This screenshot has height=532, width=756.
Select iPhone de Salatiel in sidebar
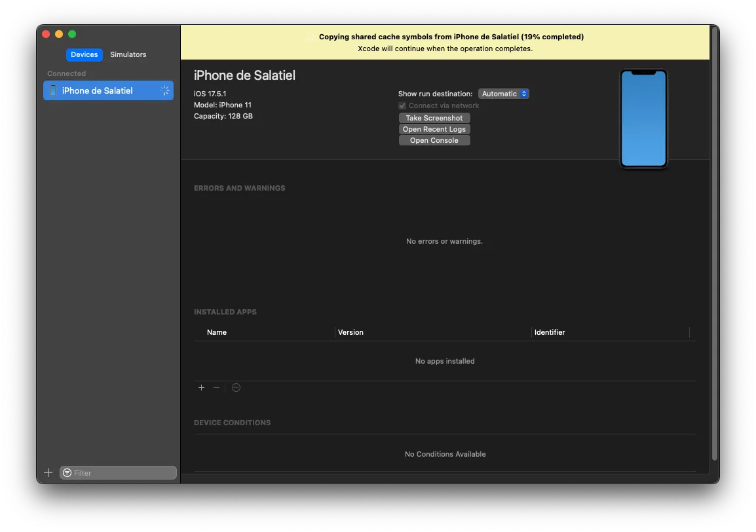(109, 90)
